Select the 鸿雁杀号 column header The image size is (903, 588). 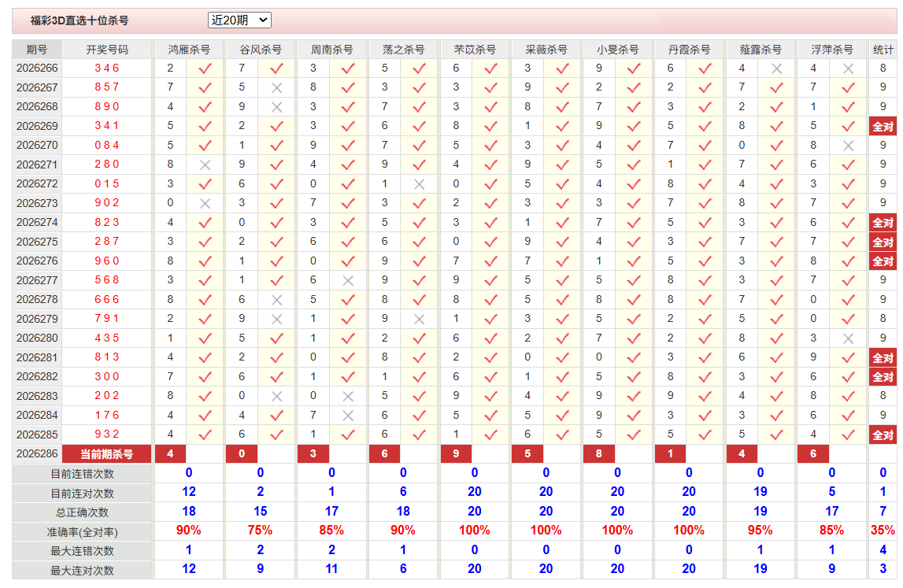pos(189,50)
